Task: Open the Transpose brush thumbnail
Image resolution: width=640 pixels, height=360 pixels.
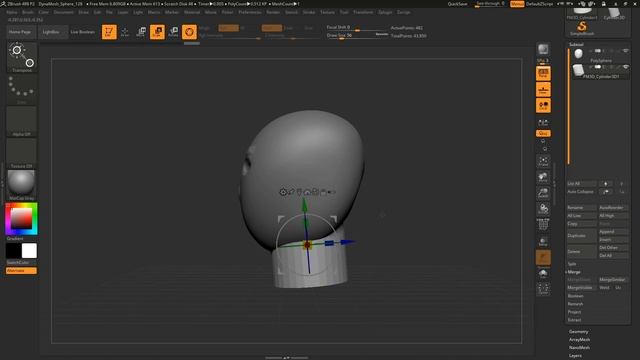Action: [x=22, y=57]
